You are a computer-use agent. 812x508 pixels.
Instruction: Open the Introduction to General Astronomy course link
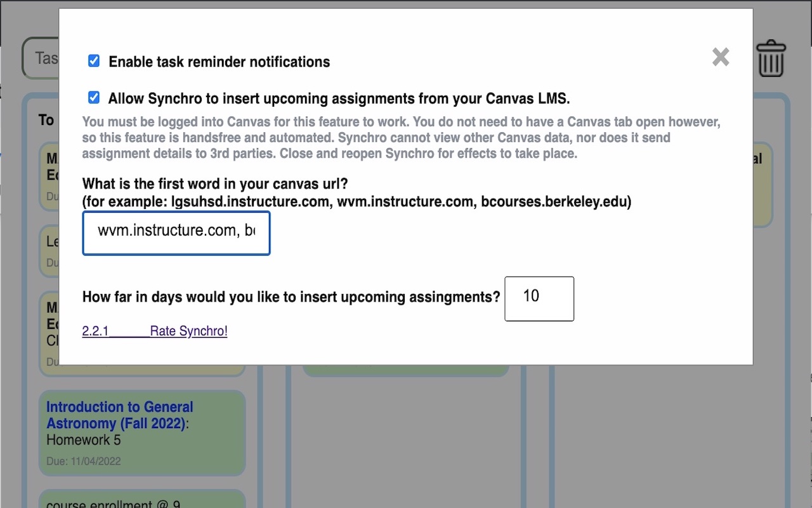119,415
